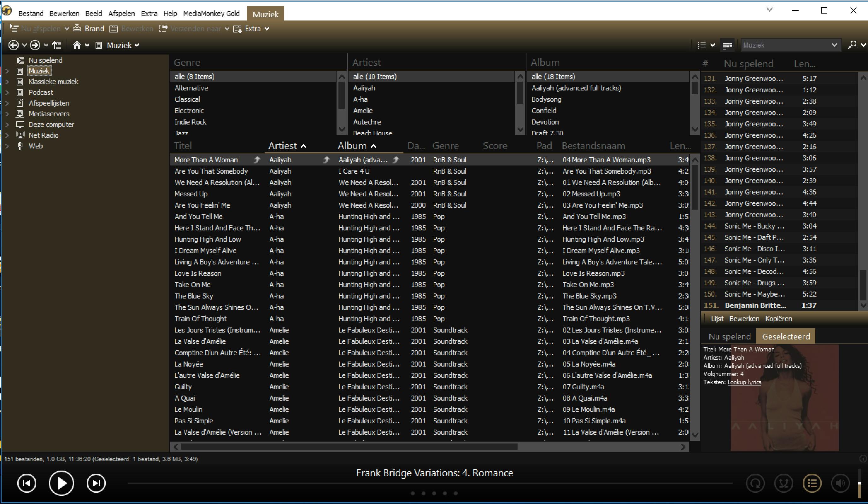Open the Afspelen menu
Screen dimensions: 868x504
tap(121, 14)
